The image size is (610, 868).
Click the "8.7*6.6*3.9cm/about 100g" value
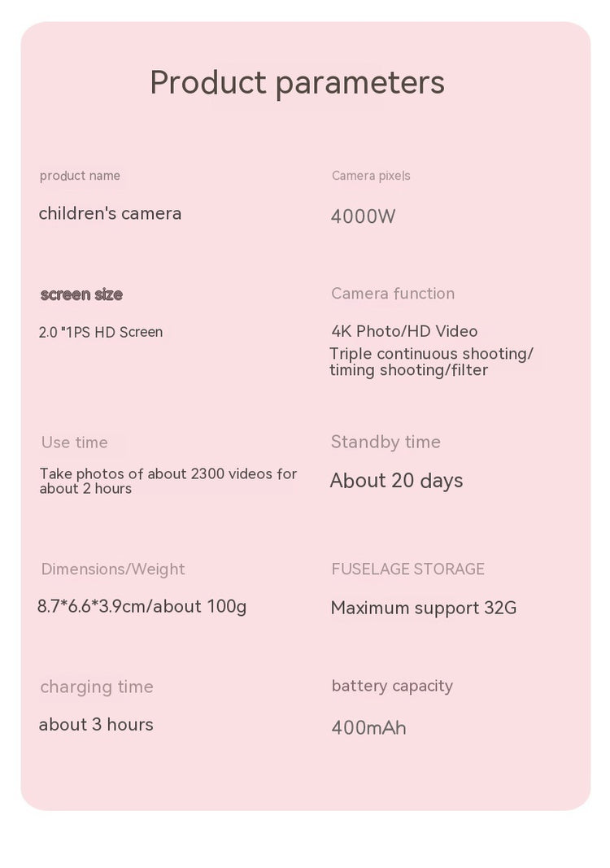(x=142, y=606)
